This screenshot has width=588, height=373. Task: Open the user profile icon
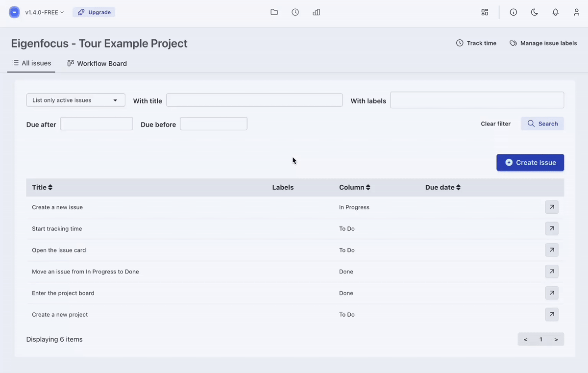point(577,12)
